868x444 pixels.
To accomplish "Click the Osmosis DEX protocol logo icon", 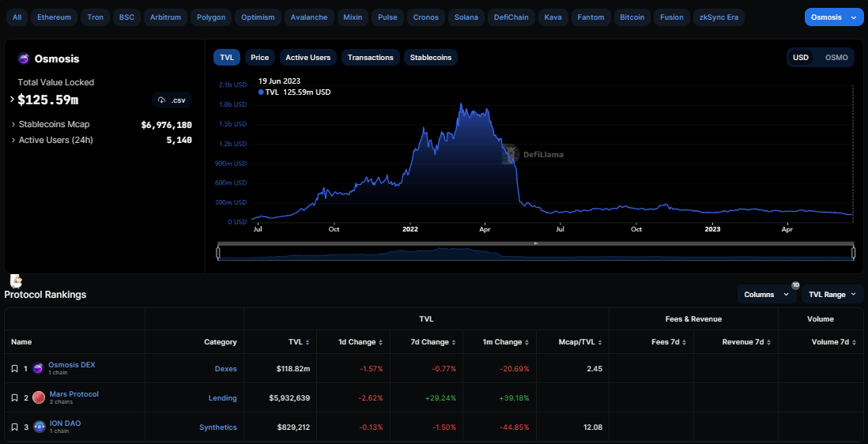I will click(x=38, y=368).
